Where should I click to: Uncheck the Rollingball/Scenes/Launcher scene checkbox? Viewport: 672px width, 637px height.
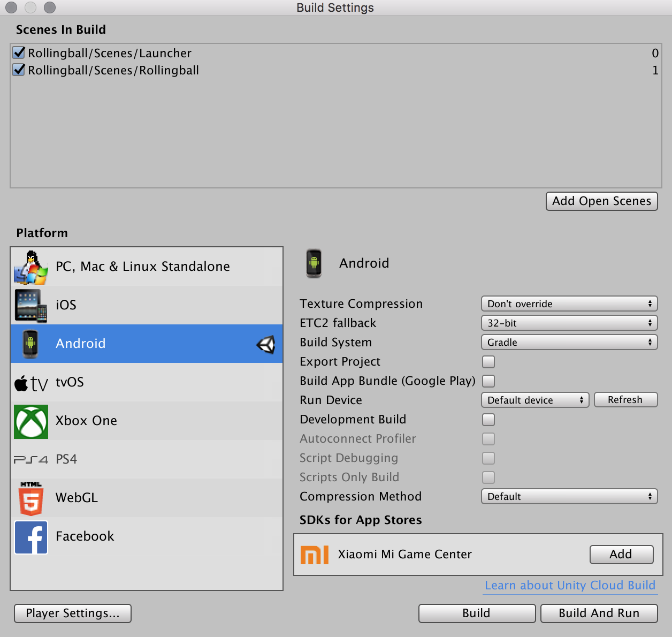click(x=19, y=52)
